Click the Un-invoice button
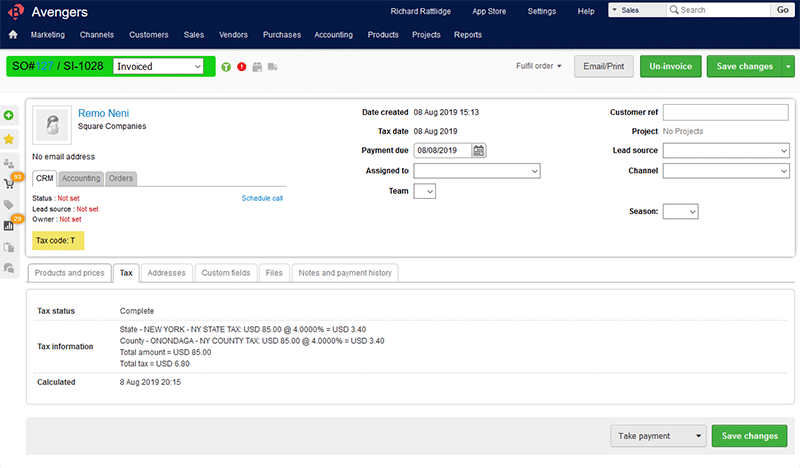Viewport: 800px width, 468px height. pyautogui.click(x=670, y=66)
